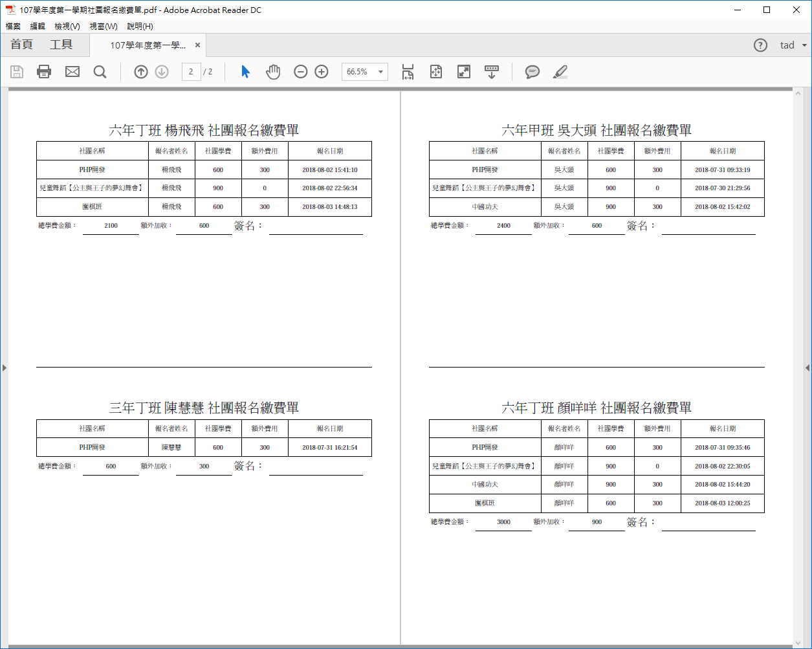Activate the selection arrow tool
812x649 pixels.
[x=245, y=72]
